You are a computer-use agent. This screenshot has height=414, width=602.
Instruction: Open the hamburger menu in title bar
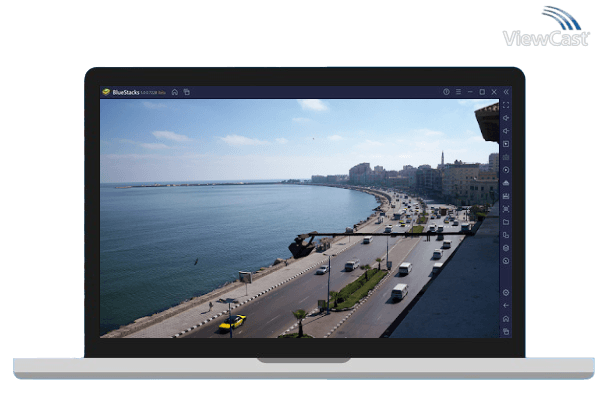458,92
